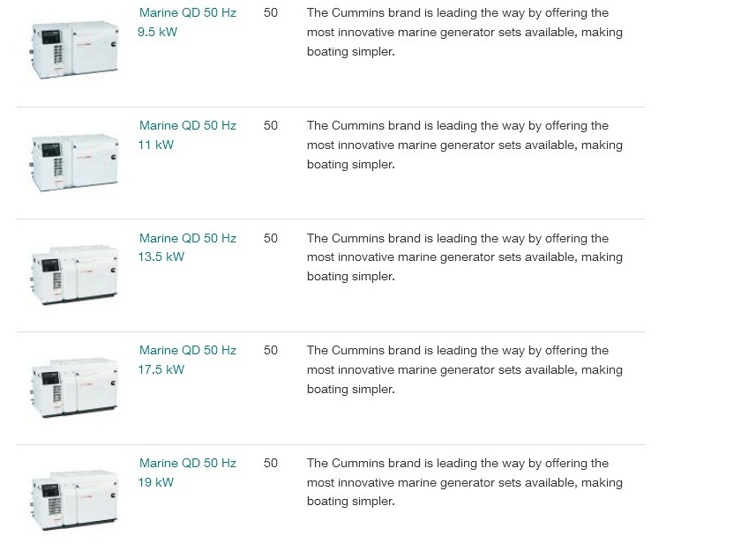Screen dimensions: 756x543
Task: Select the 50 value in the 13.5 kW row
Action: pyautogui.click(x=271, y=239)
